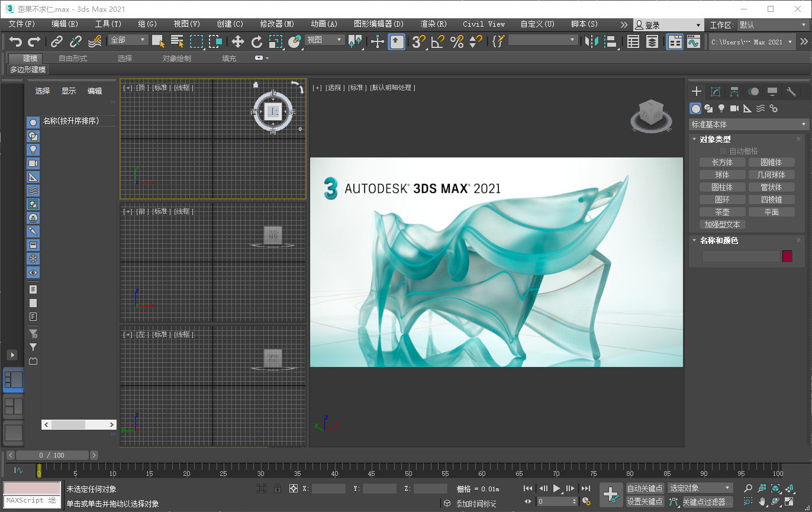The height and width of the screenshot is (512, 812).
Task: Click the Play Animation button
Action: click(557, 488)
